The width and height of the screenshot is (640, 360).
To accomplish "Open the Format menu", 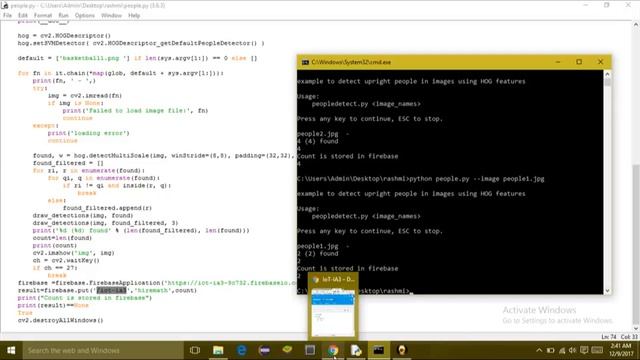I will 43,16.
